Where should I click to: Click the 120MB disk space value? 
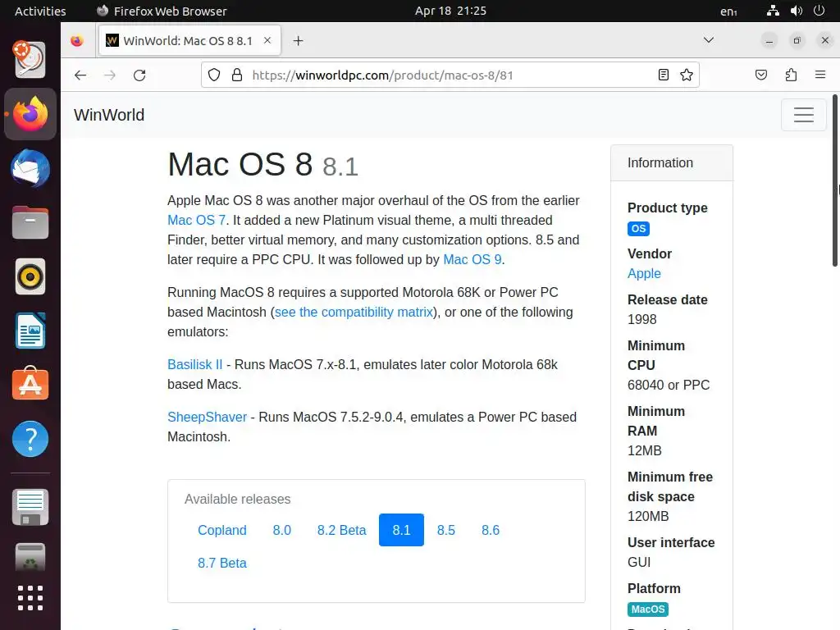click(x=648, y=516)
